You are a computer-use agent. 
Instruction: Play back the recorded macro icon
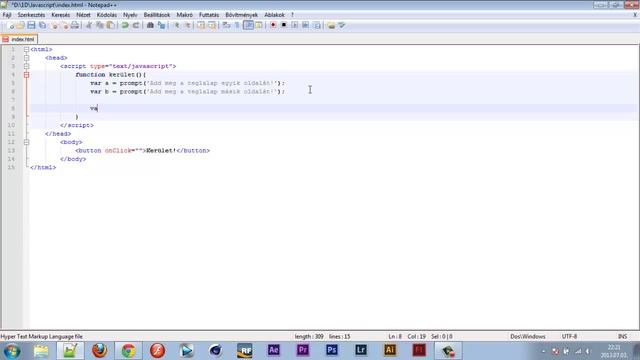pyautogui.click(x=295, y=25)
